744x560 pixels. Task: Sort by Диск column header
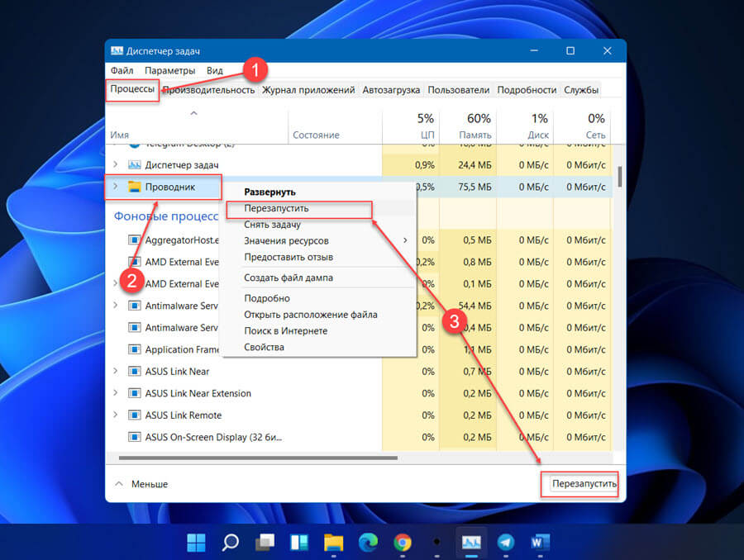tap(525, 126)
